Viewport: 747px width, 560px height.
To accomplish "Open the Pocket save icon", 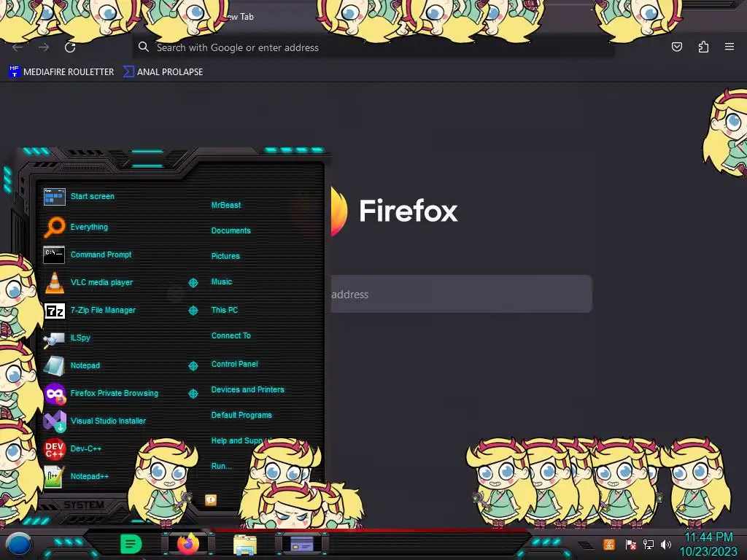I will coord(676,47).
